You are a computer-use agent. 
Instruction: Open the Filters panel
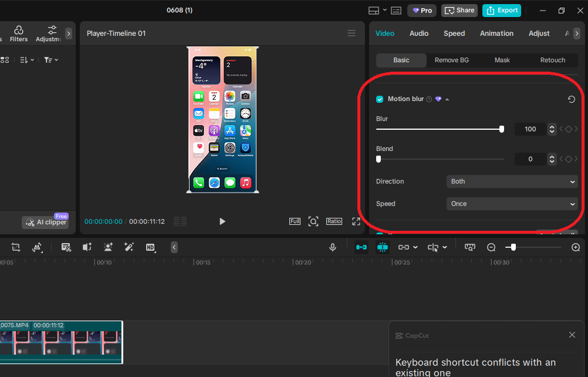click(x=18, y=33)
